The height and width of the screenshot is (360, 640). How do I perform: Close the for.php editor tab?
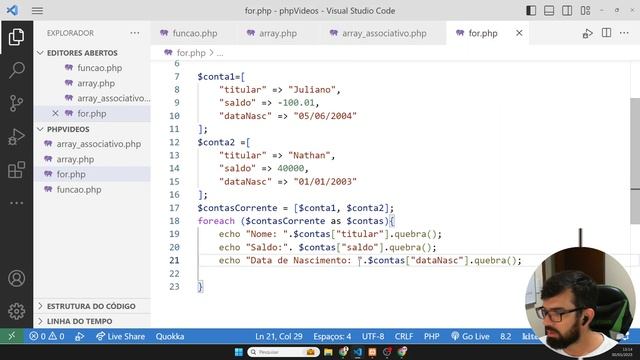pyautogui.click(x=519, y=33)
